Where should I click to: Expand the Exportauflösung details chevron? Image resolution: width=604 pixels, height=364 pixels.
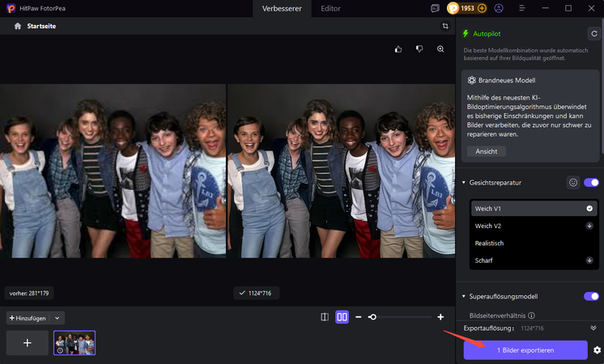[x=593, y=328]
